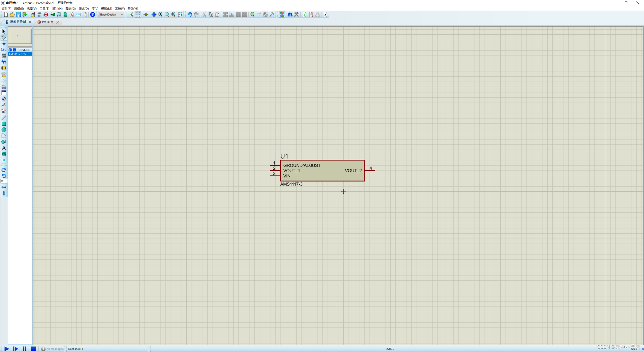
Task: Pick devices with P button
Action: pyautogui.click(x=10, y=50)
